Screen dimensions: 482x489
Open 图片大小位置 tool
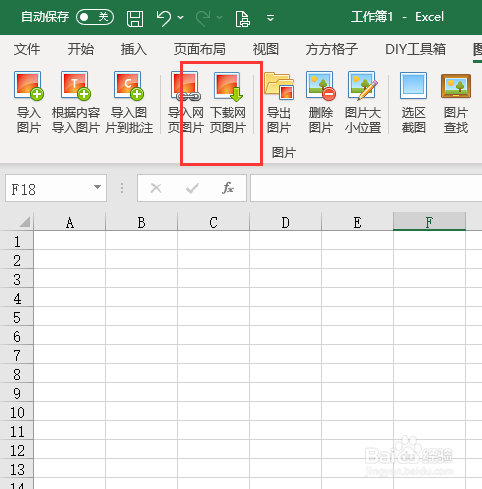click(x=363, y=102)
